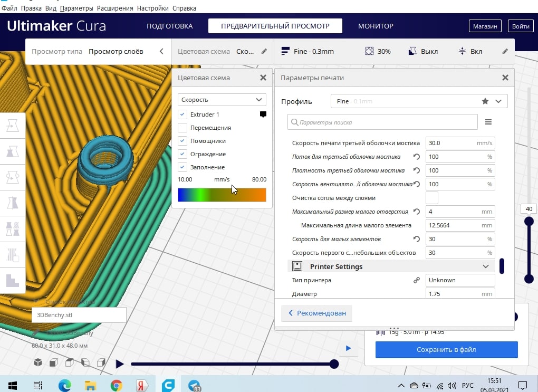Click star icon in profile selector

pos(485,101)
